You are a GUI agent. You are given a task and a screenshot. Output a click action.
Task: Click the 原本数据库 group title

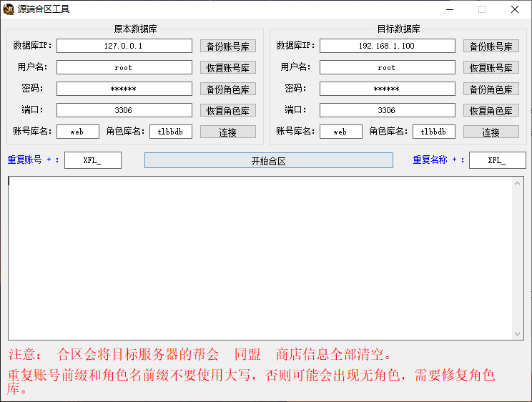tap(135, 29)
